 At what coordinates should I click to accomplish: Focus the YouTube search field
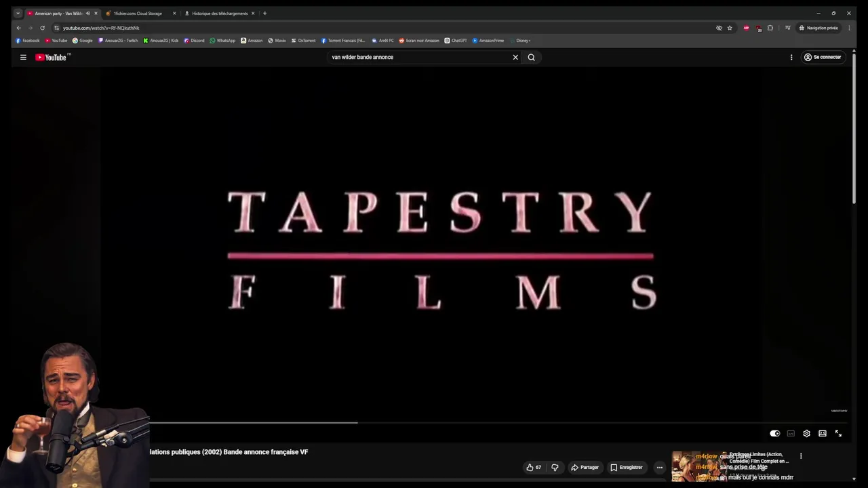(420, 58)
